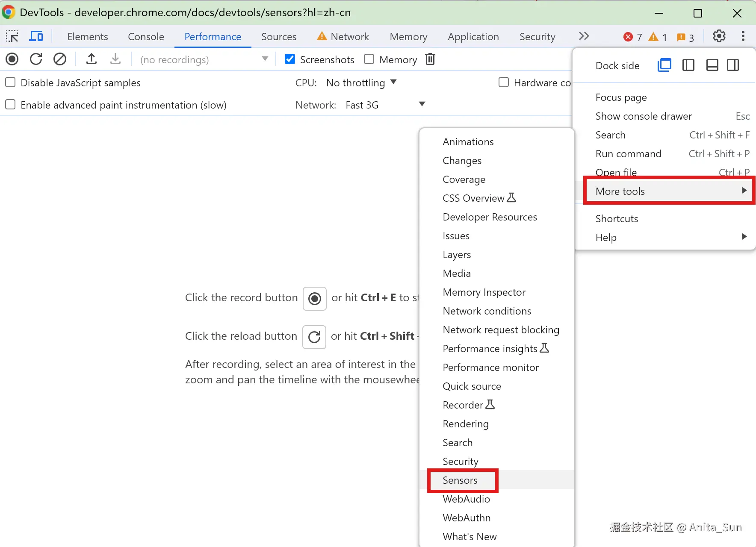Click the red error count badge
The height and width of the screenshot is (547, 756).
(x=633, y=37)
